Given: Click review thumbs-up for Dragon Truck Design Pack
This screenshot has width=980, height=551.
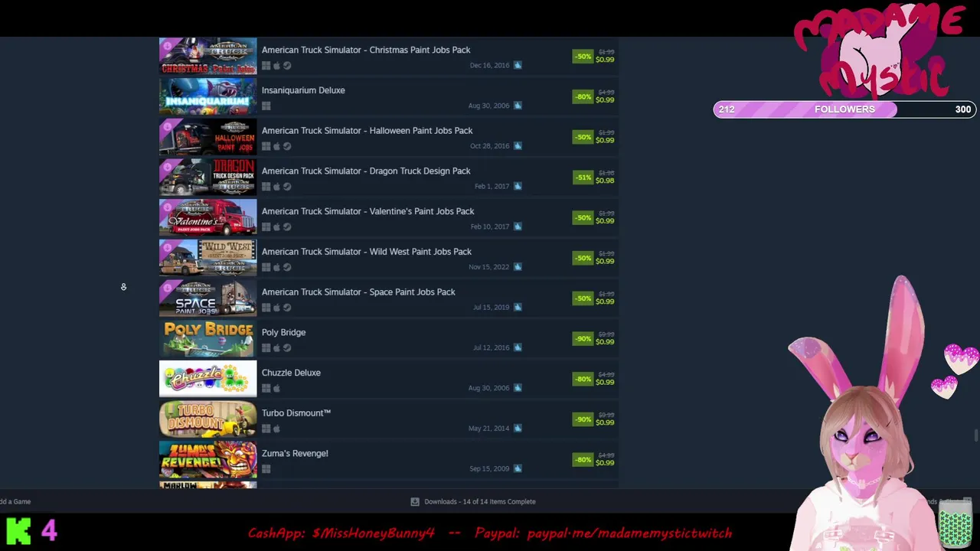Looking at the screenshot, I should pos(518,186).
